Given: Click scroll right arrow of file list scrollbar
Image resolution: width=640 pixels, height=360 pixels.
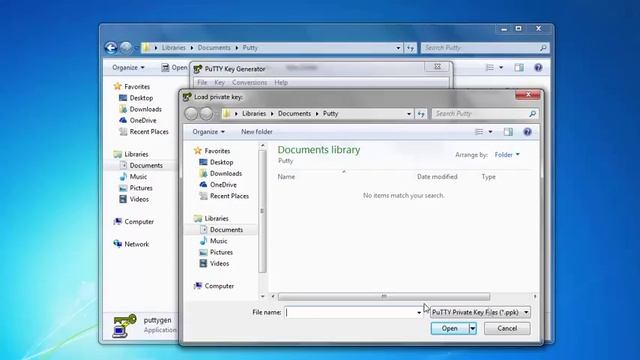Looking at the screenshot, I should point(535,297).
